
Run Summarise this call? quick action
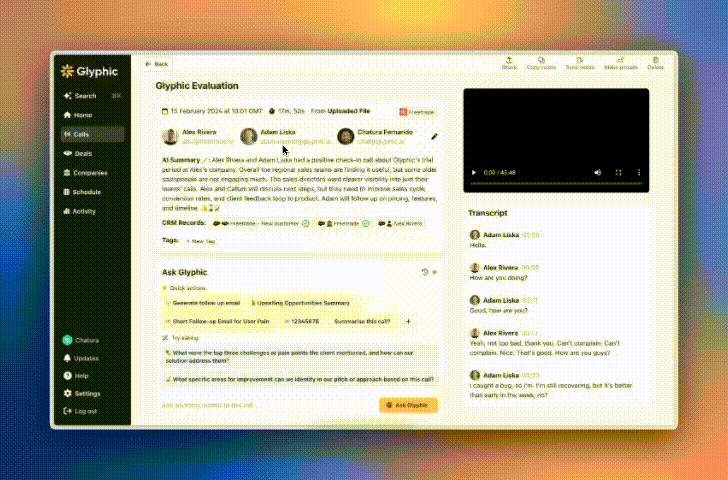[362, 321]
